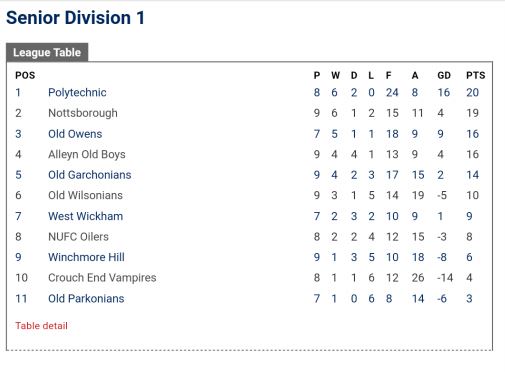Viewport: 505px width, 372px height.
Task: Open the Polytechnic team link
Action: pos(77,92)
